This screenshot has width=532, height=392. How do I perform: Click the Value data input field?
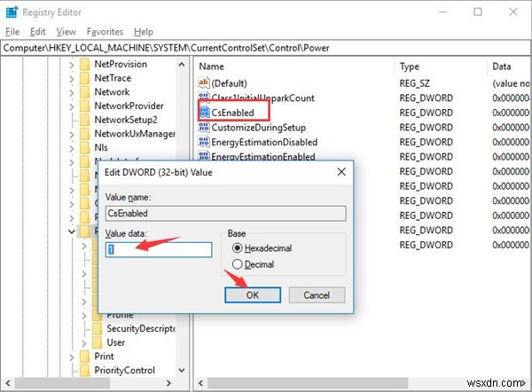click(159, 250)
